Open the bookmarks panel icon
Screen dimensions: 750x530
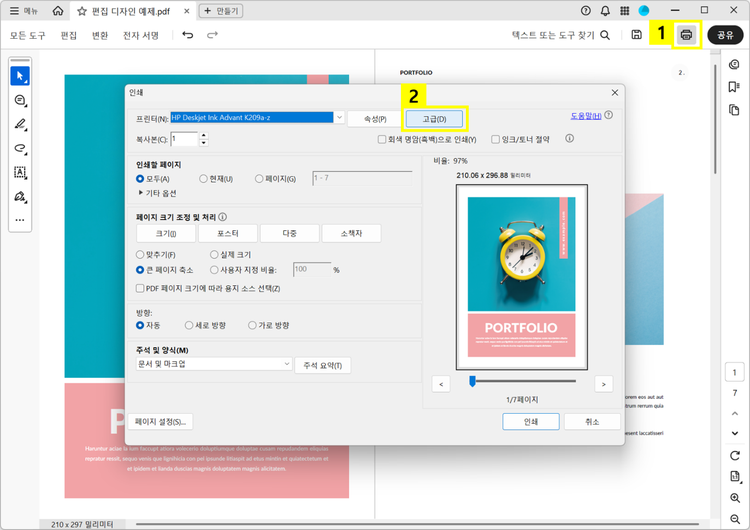click(x=734, y=87)
